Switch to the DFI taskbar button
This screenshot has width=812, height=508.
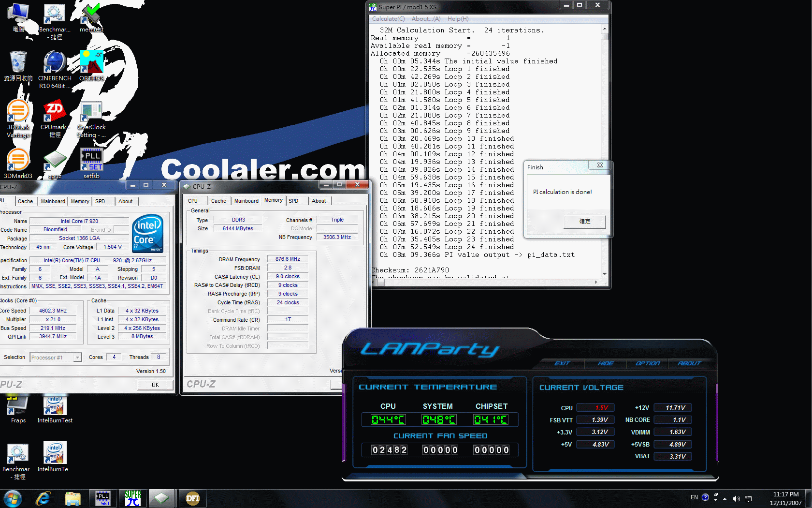(x=192, y=498)
